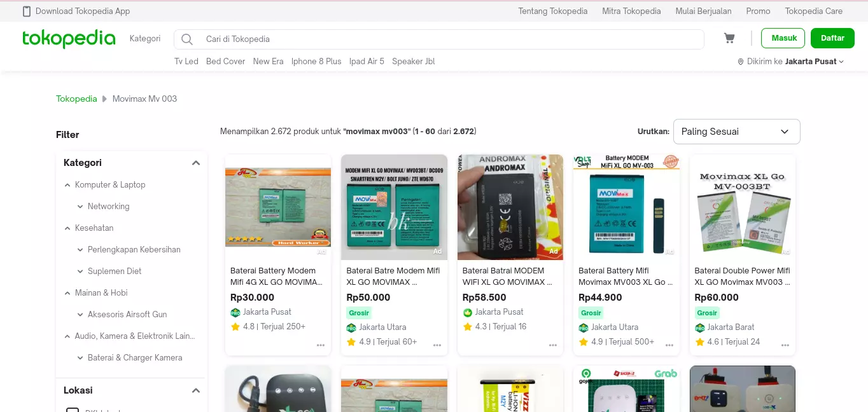Open Mitra Tokopedia in the top bar

(631, 11)
